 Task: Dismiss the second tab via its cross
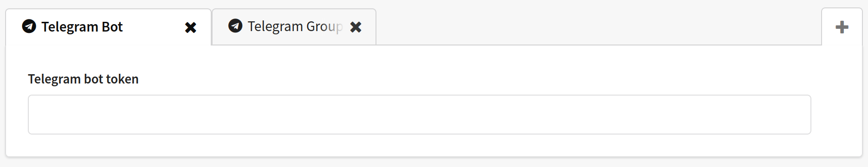[356, 27]
